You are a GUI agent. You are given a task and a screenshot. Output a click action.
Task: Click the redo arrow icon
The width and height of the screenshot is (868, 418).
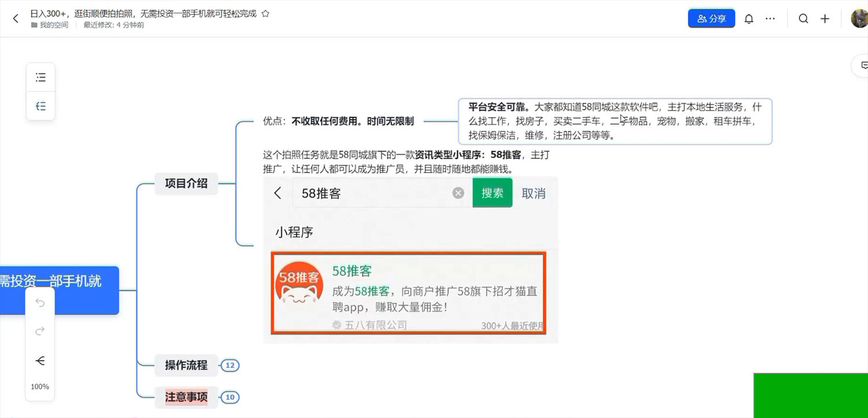[x=40, y=331]
